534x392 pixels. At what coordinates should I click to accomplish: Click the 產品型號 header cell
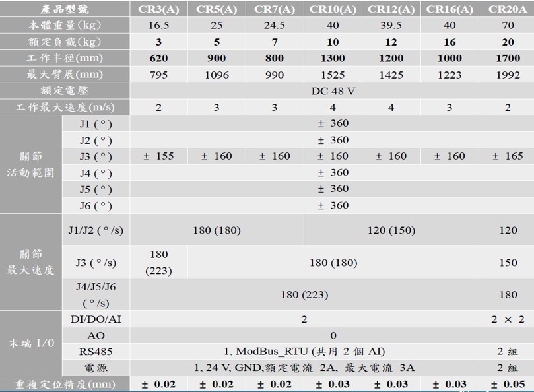[65, 9]
